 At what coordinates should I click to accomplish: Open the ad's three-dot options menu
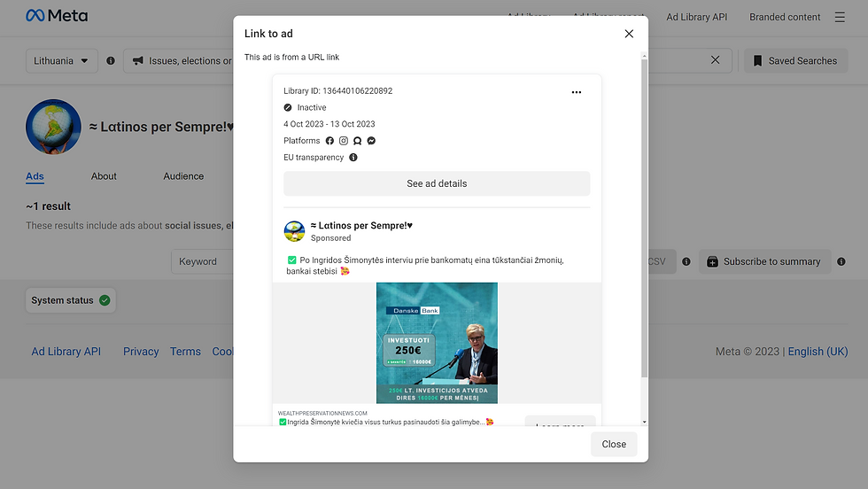coord(577,92)
